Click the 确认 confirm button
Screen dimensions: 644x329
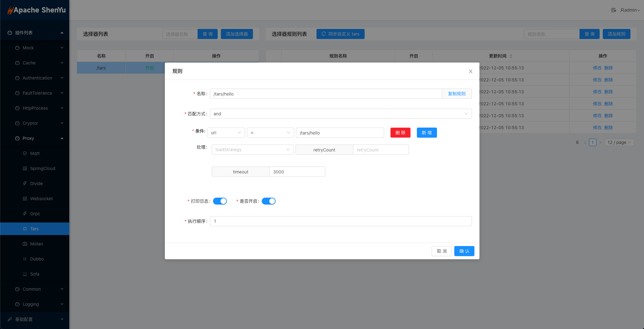pos(464,251)
